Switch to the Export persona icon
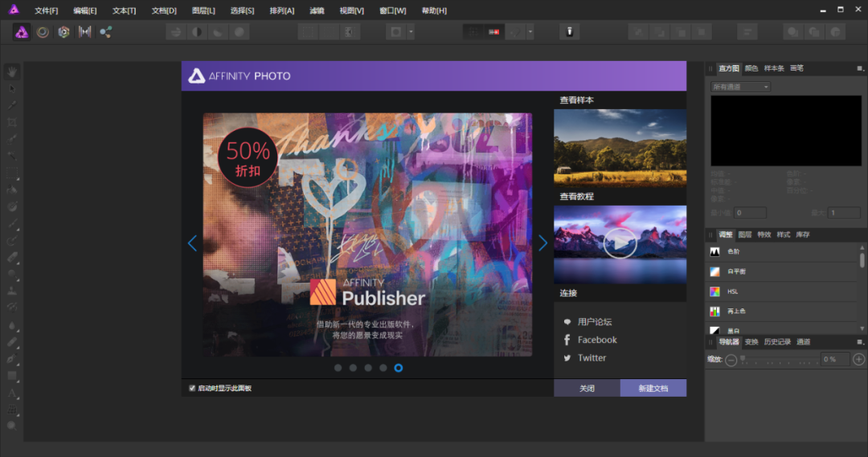This screenshot has height=457, width=868. click(106, 32)
